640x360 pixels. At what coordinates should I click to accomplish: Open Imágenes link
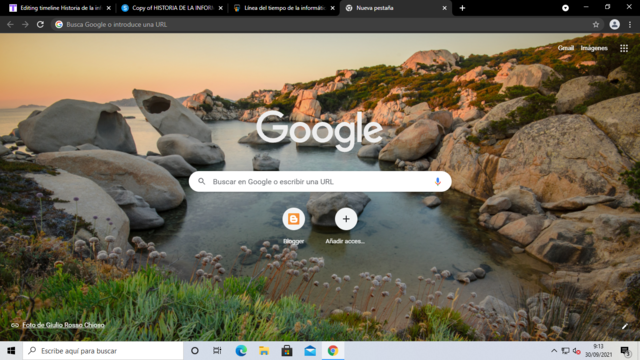594,48
